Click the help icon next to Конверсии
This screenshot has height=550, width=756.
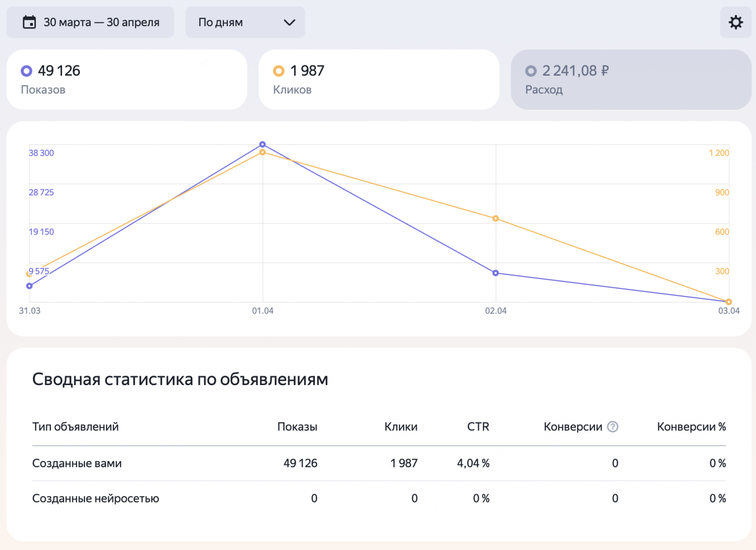click(613, 427)
